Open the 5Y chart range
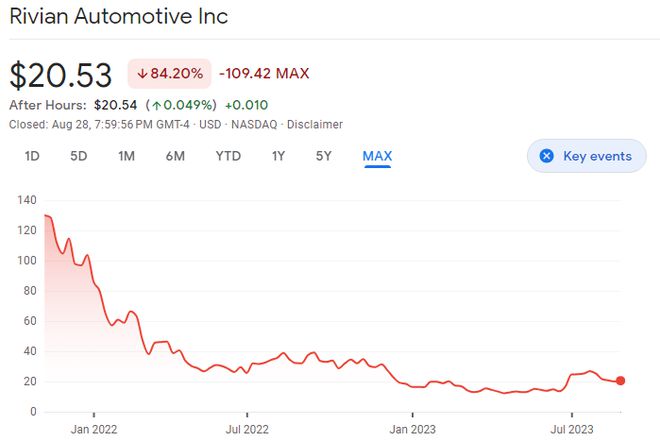The width and height of the screenshot is (660, 441). click(324, 156)
